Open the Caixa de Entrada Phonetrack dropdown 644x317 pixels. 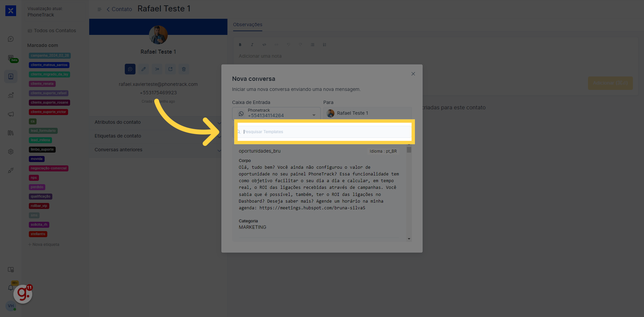pos(276,113)
